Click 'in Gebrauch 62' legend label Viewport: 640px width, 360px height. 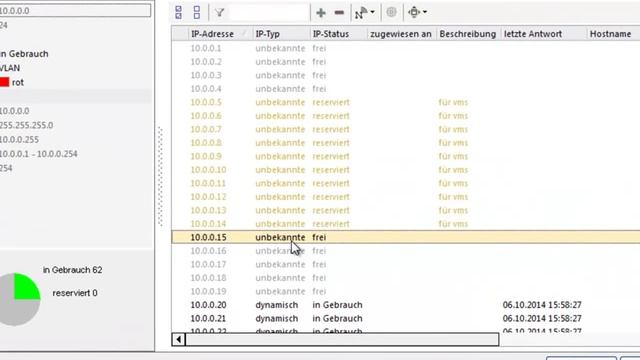click(x=73, y=270)
